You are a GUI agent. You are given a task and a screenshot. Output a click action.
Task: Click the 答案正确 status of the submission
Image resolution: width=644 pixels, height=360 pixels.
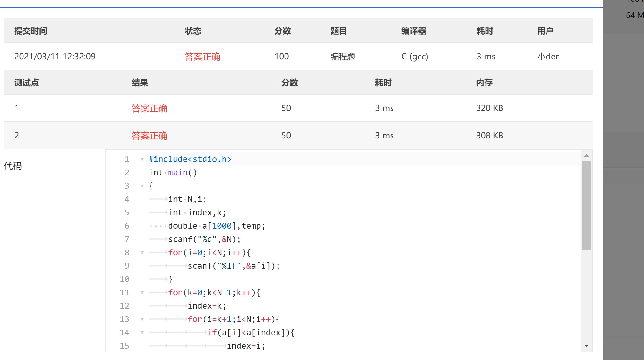pos(202,57)
